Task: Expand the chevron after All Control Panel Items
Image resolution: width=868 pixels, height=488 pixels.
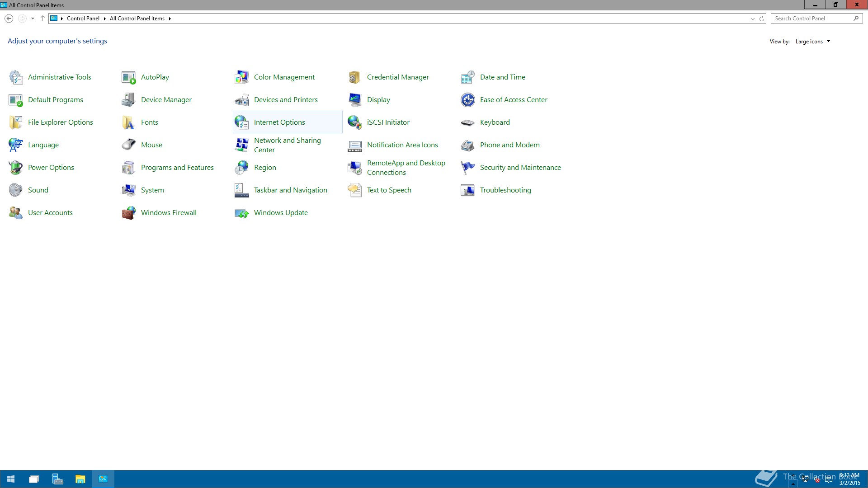Action: pos(170,19)
